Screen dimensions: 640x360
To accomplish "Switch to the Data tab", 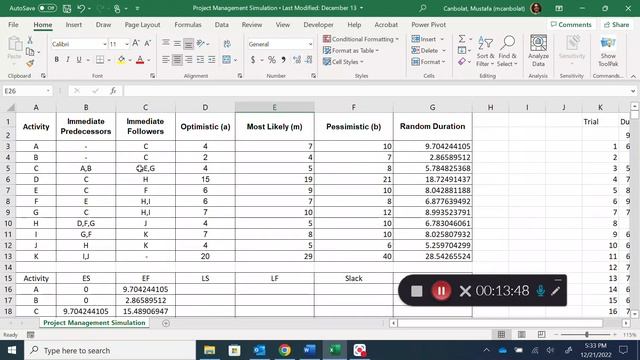I will point(222,24).
